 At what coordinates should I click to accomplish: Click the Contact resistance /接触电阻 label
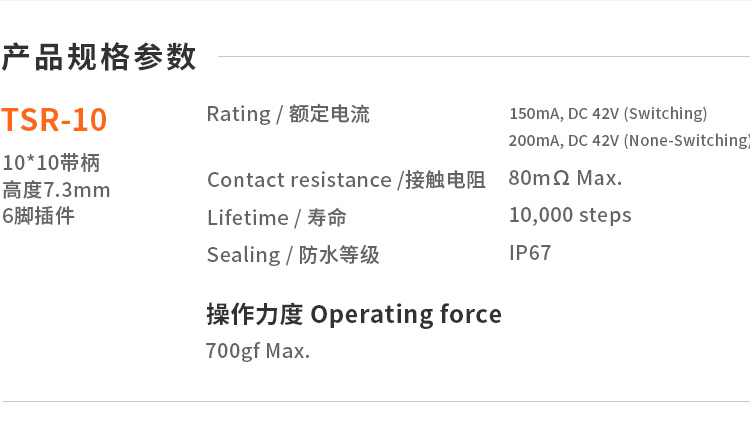pyautogui.click(x=346, y=180)
